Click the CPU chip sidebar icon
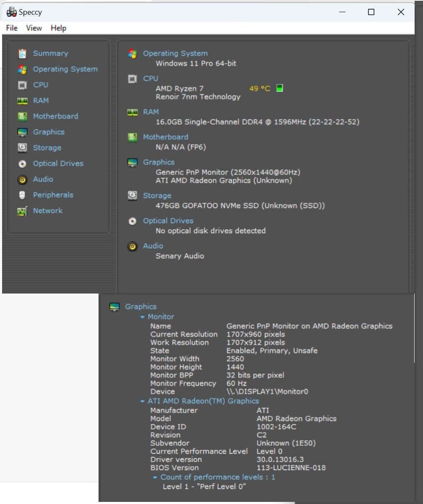 point(22,85)
